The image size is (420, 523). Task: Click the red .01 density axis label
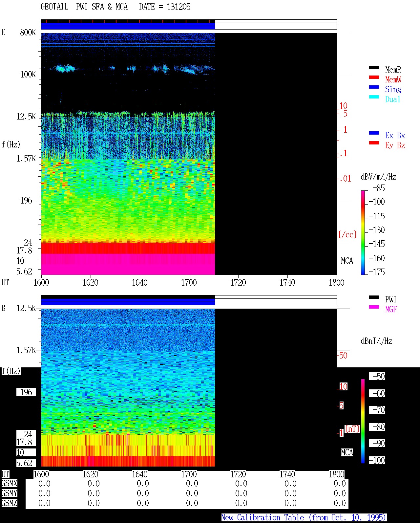pyautogui.click(x=345, y=179)
